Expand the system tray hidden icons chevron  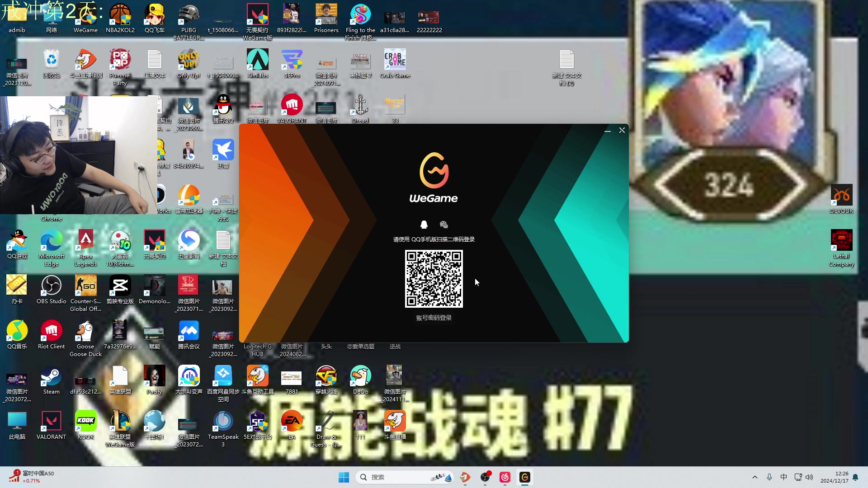pos(755,477)
